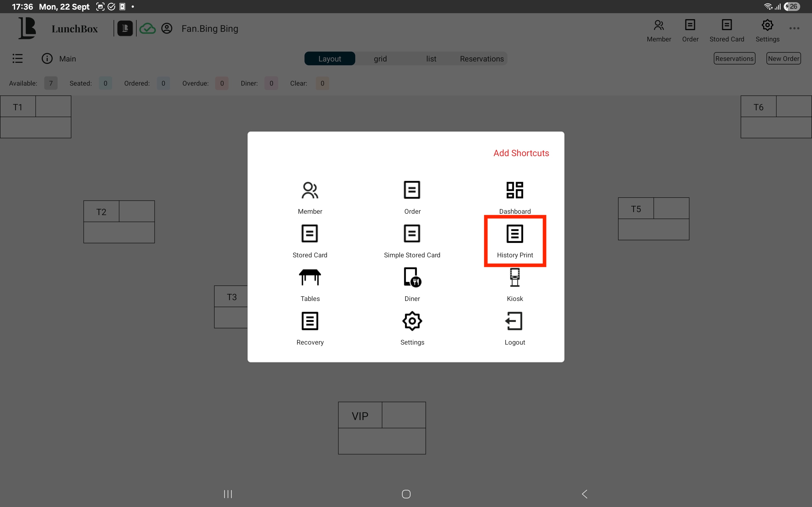Switch to the list view tab
812x507 pixels.
[x=431, y=59]
